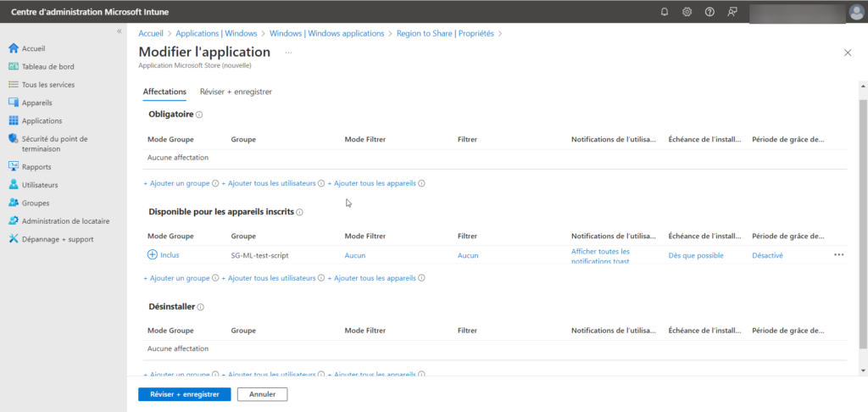
Task: Open the feedback icon in header
Action: click(732, 12)
